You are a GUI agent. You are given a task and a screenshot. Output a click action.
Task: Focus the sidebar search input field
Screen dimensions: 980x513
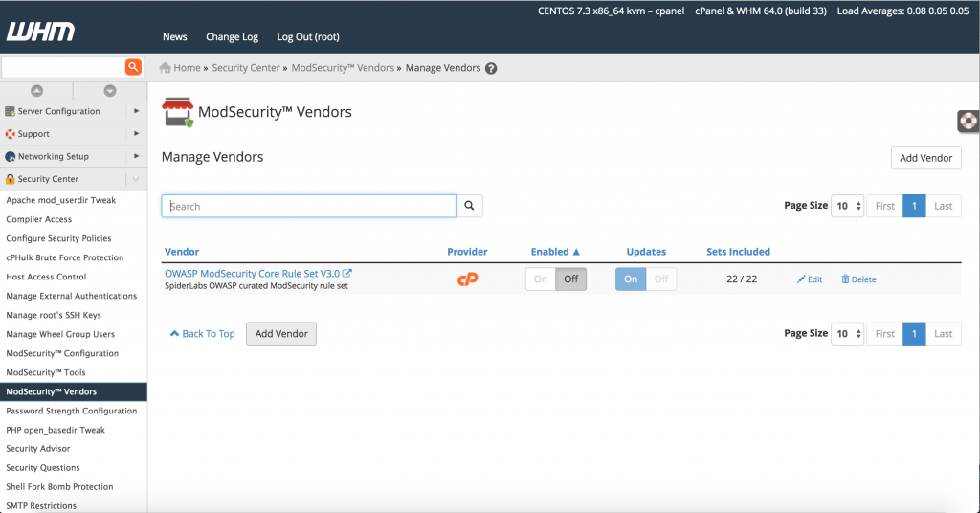63,67
